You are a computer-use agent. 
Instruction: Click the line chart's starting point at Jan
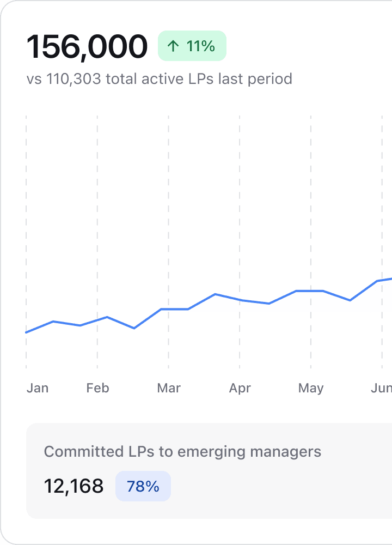pos(27,332)
